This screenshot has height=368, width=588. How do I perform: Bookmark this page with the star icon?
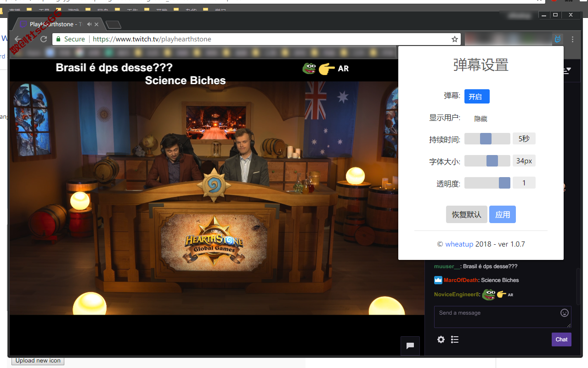(x=455, y=39)
